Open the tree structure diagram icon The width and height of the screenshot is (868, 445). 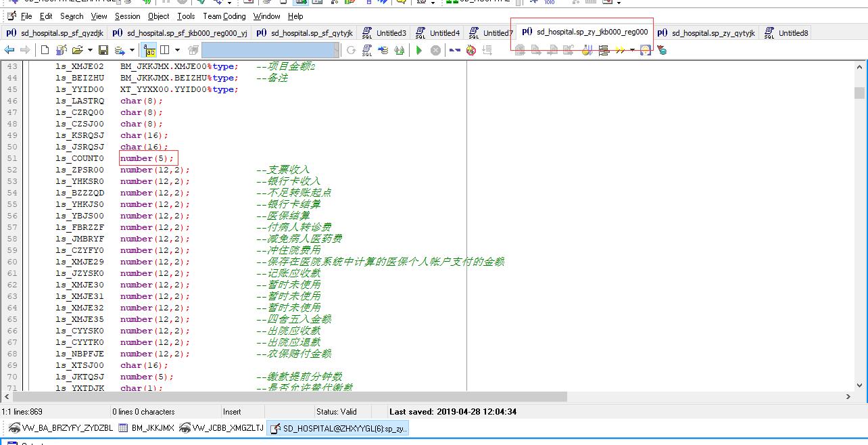[604, 50]
